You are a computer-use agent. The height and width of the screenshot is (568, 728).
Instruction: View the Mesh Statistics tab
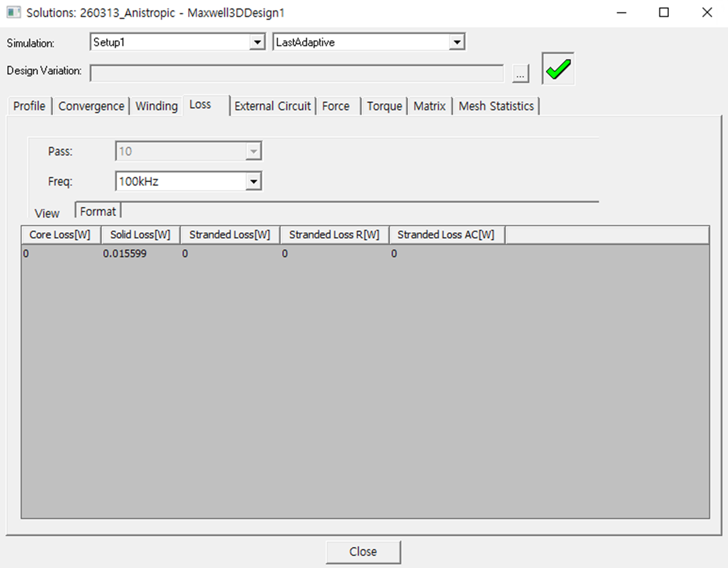[496, 106]
